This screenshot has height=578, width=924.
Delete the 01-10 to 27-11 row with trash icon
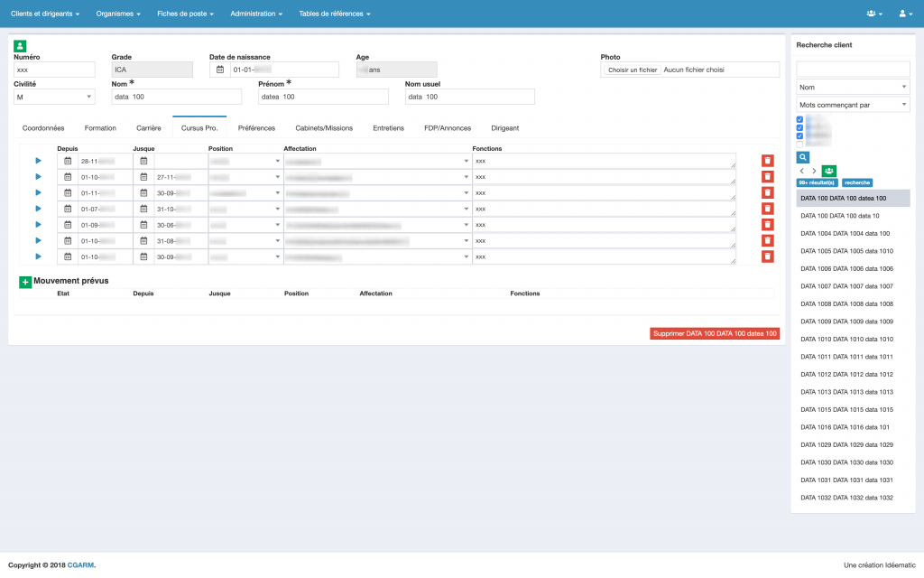point(767,177)
